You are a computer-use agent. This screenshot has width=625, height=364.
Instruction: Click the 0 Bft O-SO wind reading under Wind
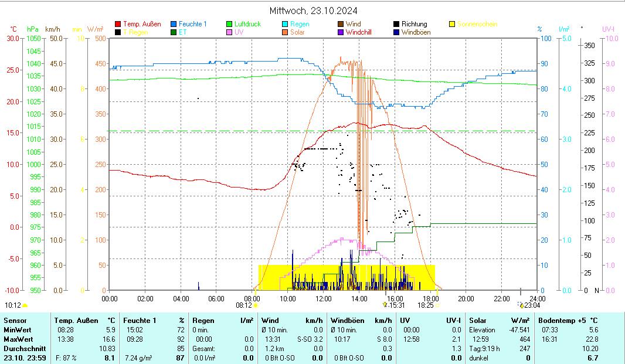[x=280, y=358]
